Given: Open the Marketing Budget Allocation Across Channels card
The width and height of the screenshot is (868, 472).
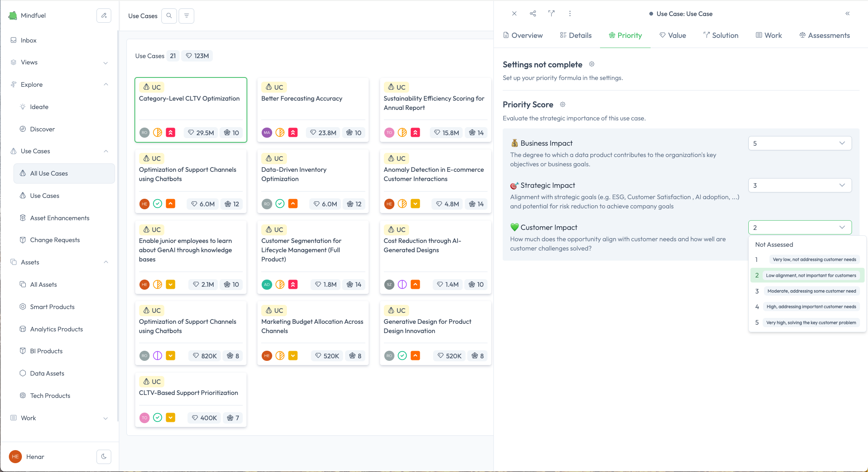Looking at the screenshot, I should pos(312,326).
